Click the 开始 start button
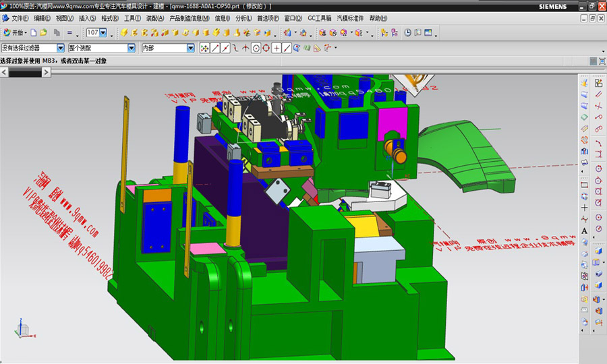Viewport: 607px width, 364px height. (x=15, y=32)
